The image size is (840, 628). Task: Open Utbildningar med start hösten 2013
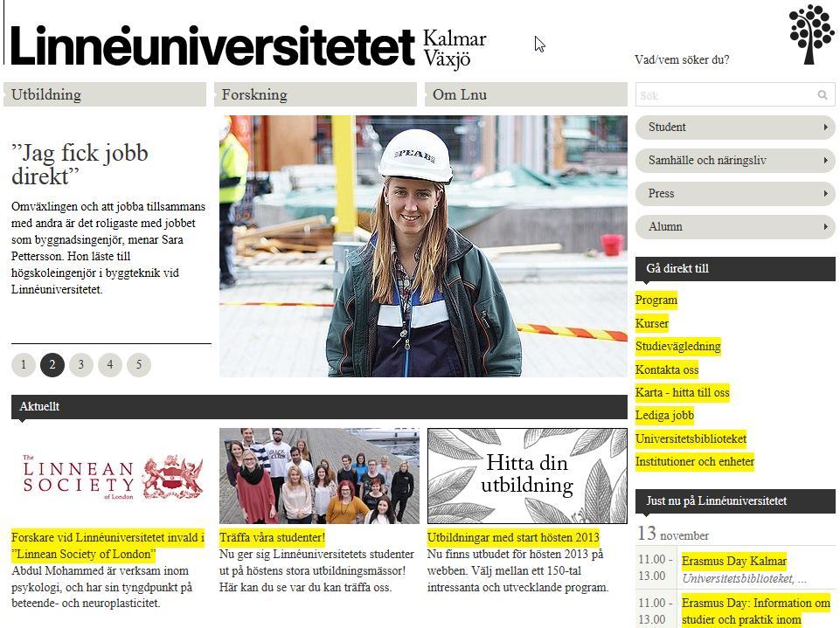(513, 537)
